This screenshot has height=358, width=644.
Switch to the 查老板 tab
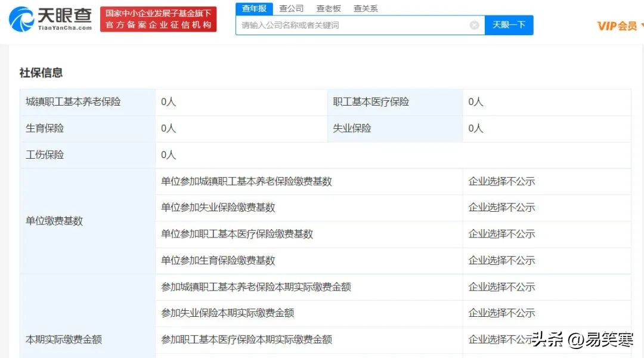(x=329, y=8)
